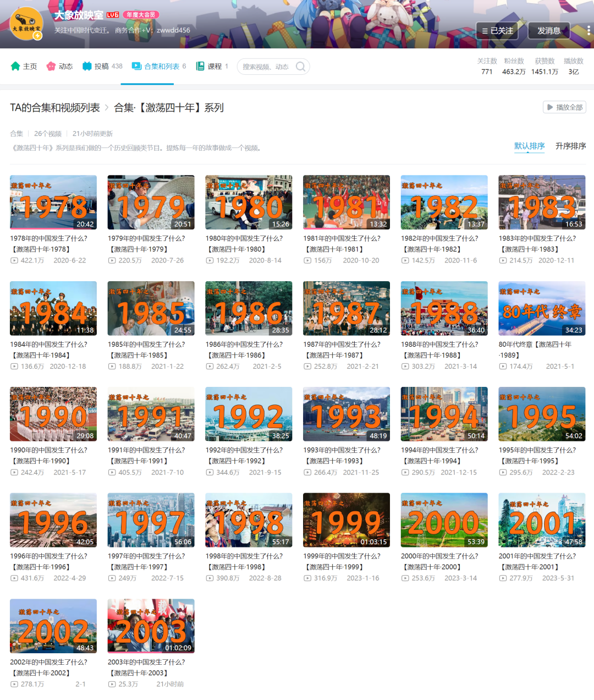The height and width of the screenshot is (700, 594).
Task: Click title 1994年的中国发生了什么?
Action: (439, 450)
